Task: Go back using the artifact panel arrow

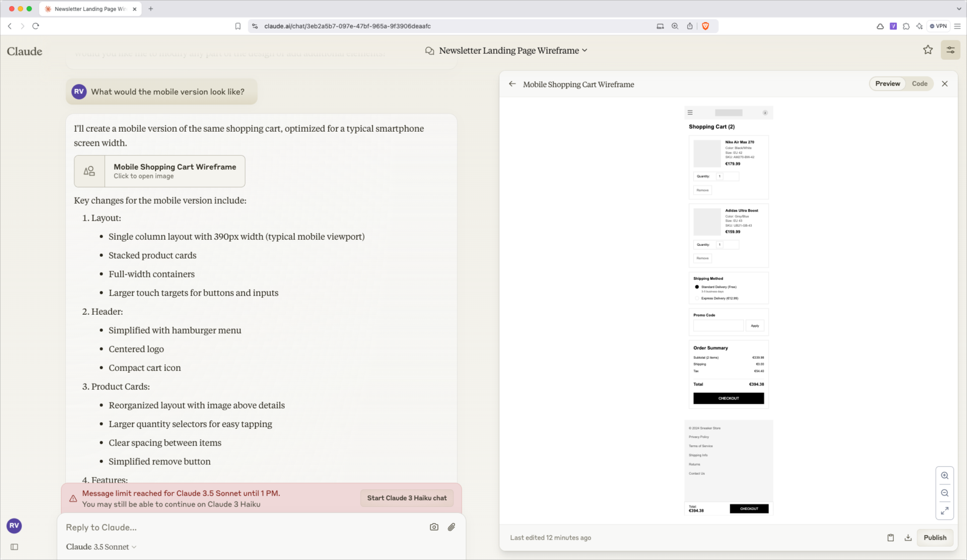Action: pos(513,84)
